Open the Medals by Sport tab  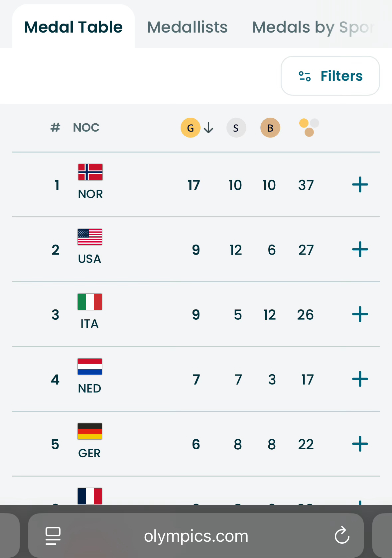pyautogui.click(x=313, y=27)
